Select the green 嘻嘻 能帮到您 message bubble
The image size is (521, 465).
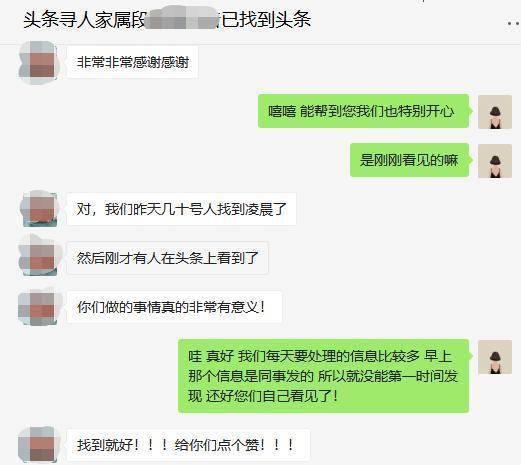(x=364, y=111)
